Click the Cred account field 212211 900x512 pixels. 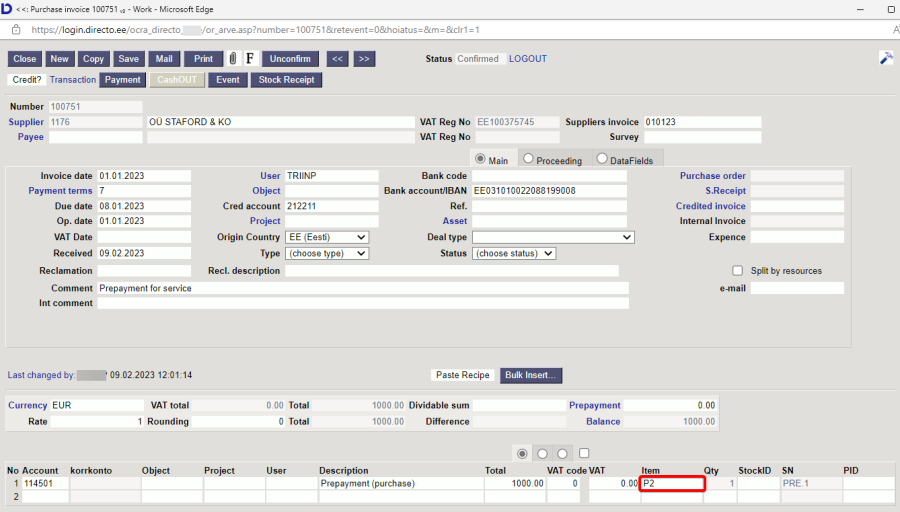click(x=332, y=205)
